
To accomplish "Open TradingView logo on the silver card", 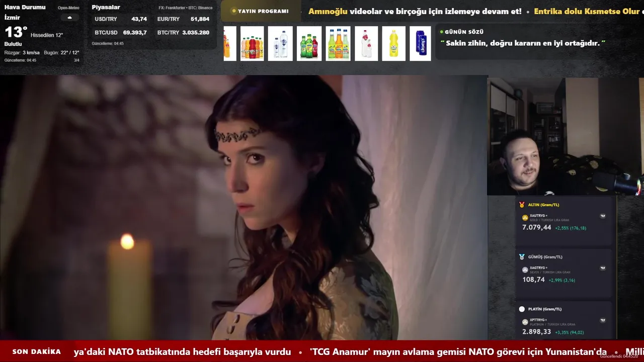I will [603, 268].
